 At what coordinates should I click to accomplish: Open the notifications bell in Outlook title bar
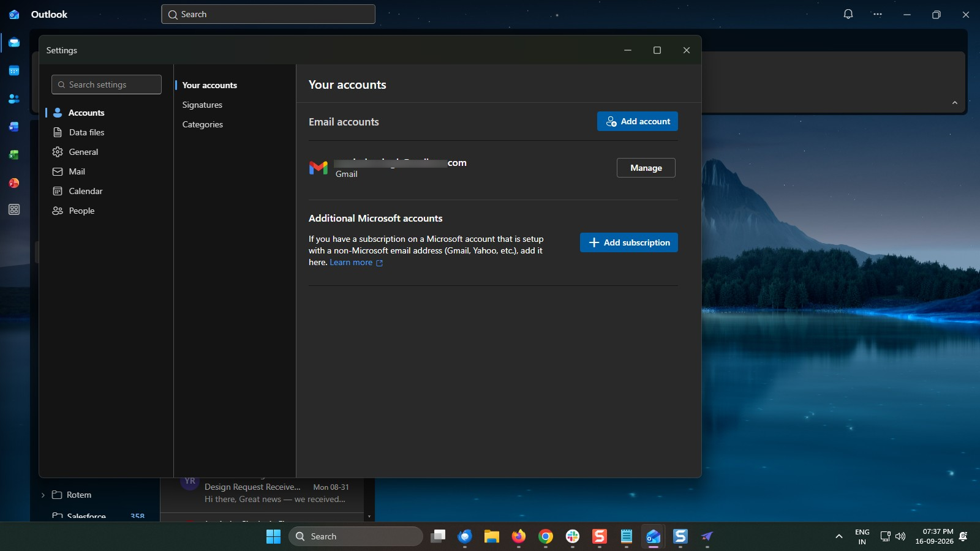(848, 14)
